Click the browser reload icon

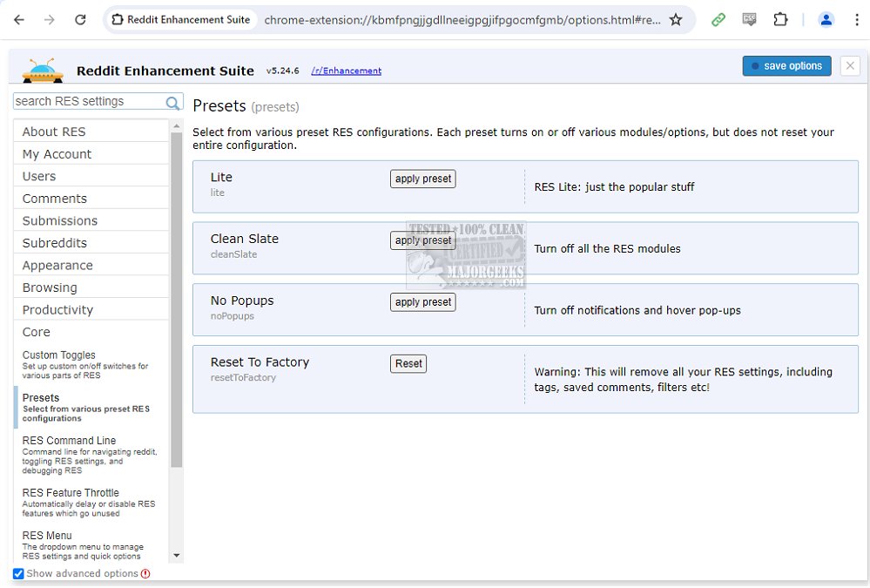(80, 19)
